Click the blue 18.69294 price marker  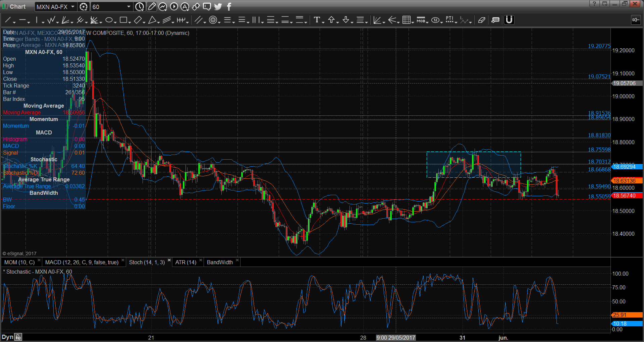(627, 167)
